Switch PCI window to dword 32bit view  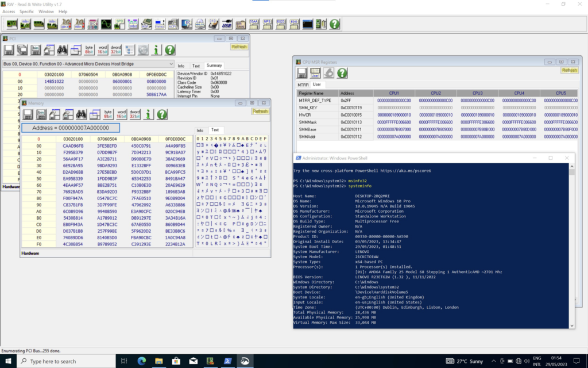[116, 50]
